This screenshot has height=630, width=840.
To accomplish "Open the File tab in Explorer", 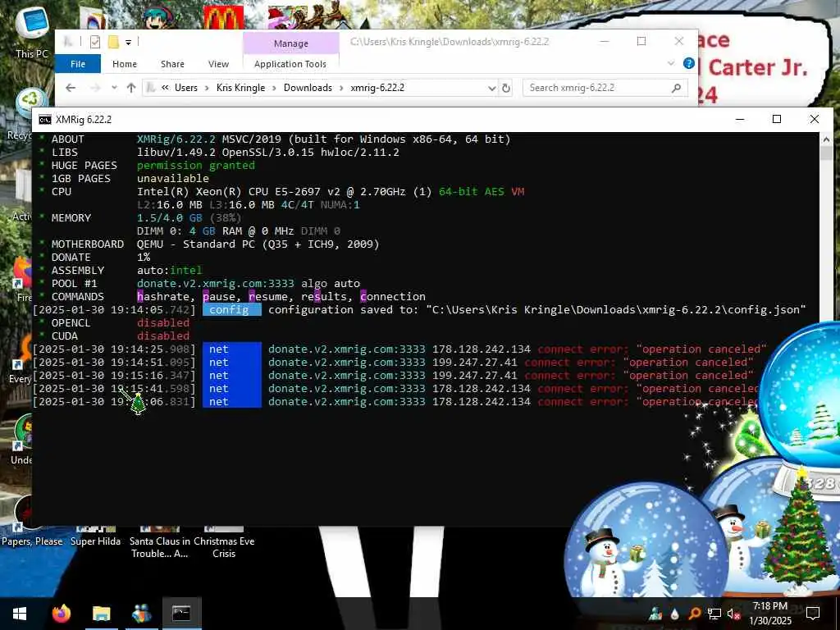I will [x=78, y=64].
